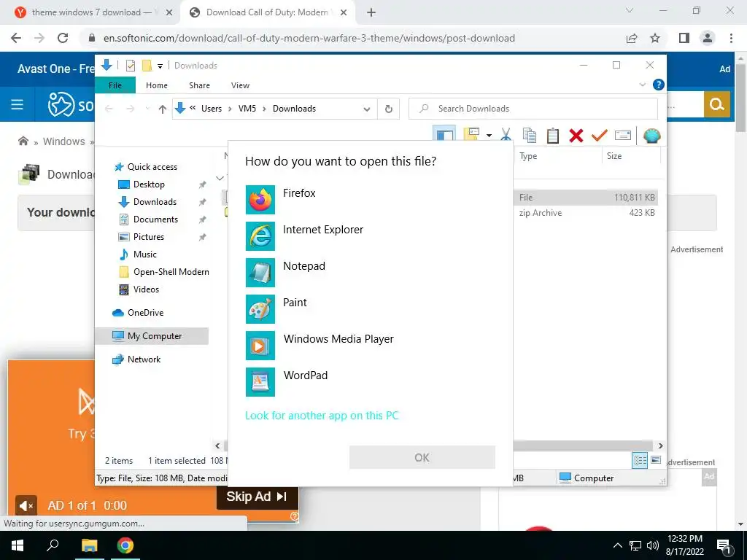Select the WordPad app icon
The image size is (747, 560).
[x=260, y=382]
